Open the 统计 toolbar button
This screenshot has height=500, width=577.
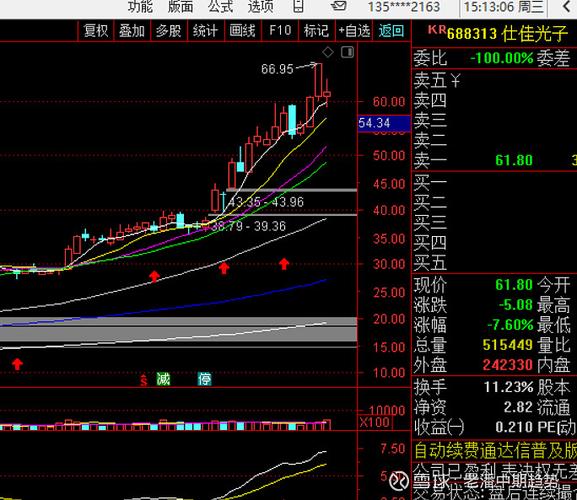tap(205, 31)
